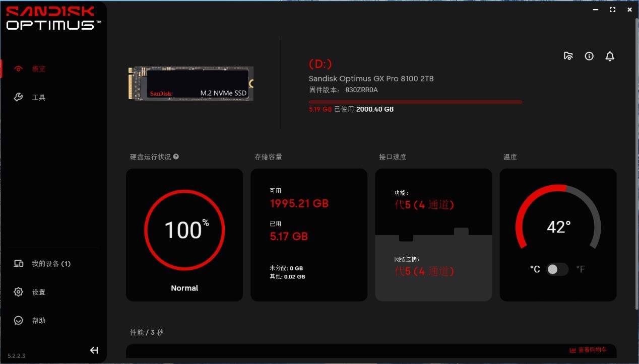
Task: Click the (D:) drive letter label
Action: 320,64
